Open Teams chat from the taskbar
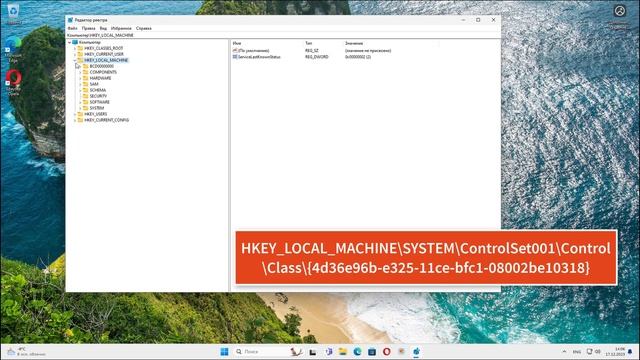 [329, 351]
